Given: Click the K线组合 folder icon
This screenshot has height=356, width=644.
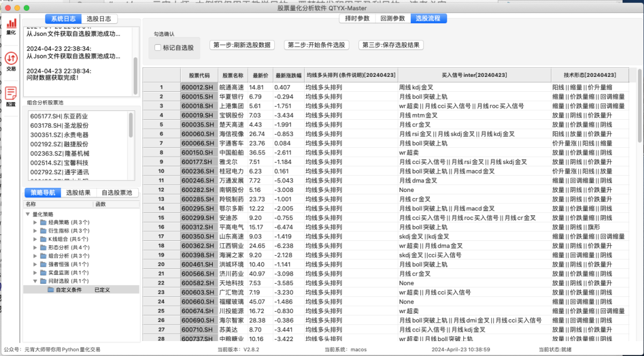Looking at the screenshot, I should click(x=43, y=239).
